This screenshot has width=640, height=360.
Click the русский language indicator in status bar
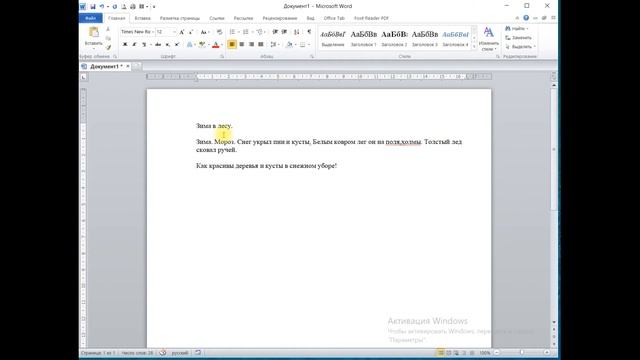pyautogui.click(x=180, y=353)
